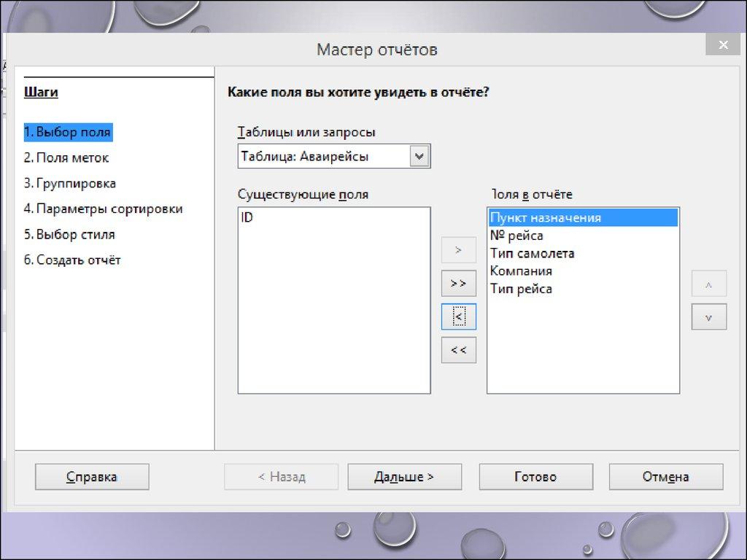747x560 pixels.
Task: Open step '4. Параметры сортировки'
Action: tap(103, 209)
